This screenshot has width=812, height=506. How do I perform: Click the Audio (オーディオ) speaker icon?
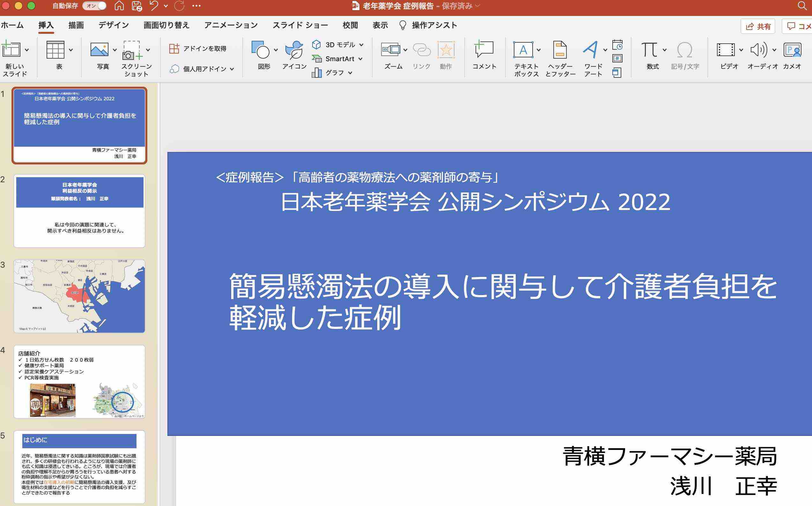[x=758, y=50]
